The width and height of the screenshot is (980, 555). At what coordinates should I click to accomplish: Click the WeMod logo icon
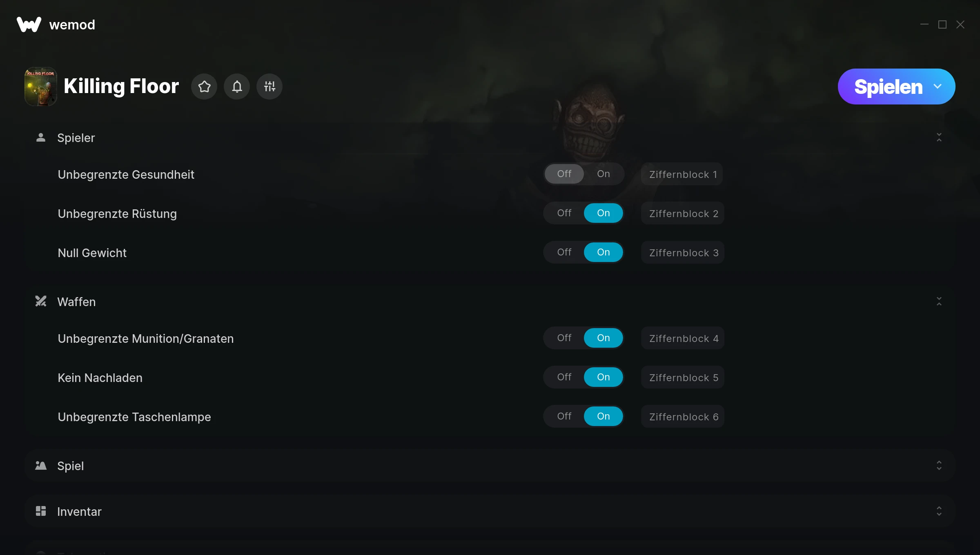[29, 24]
